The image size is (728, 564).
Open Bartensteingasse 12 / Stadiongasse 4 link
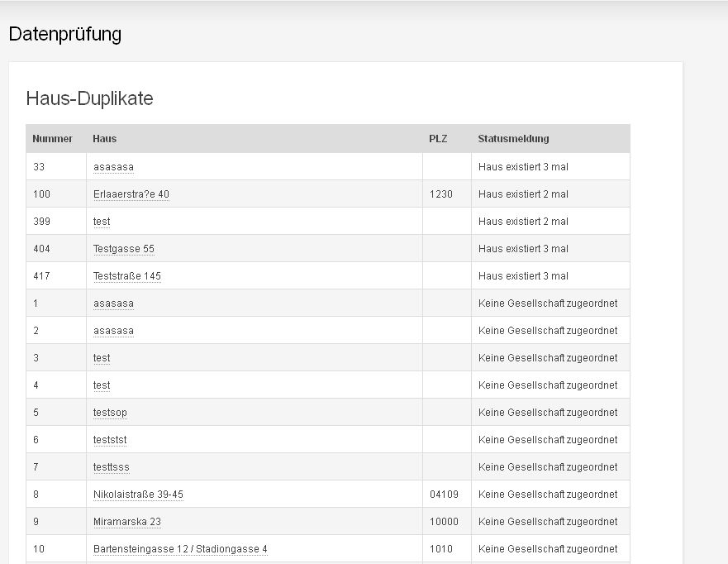click(180, 549)
